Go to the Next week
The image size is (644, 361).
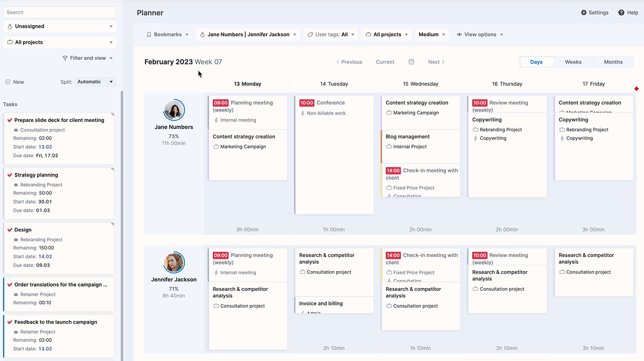click(436, 62)
